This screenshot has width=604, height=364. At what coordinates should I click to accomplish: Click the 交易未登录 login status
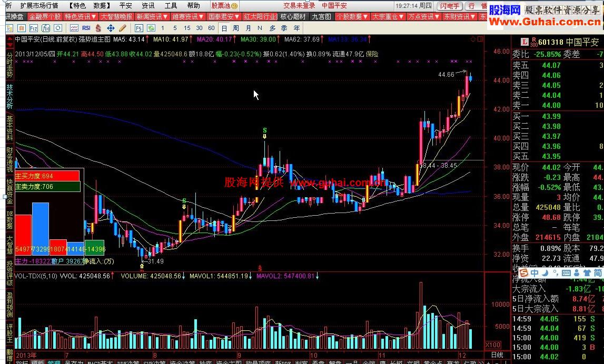(x=299, y=6)
